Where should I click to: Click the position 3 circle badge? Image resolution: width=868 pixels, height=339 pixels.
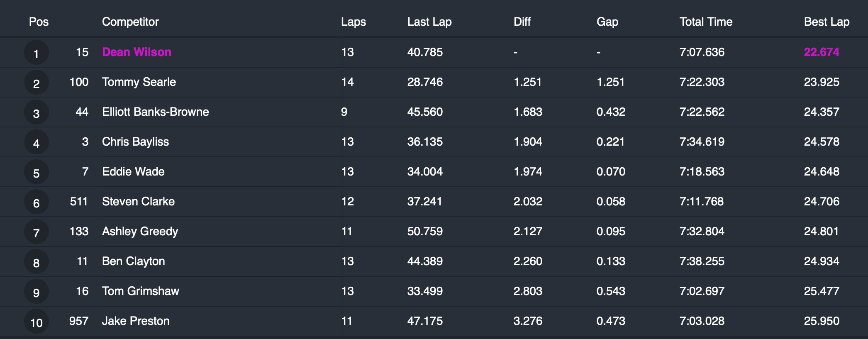37,112
